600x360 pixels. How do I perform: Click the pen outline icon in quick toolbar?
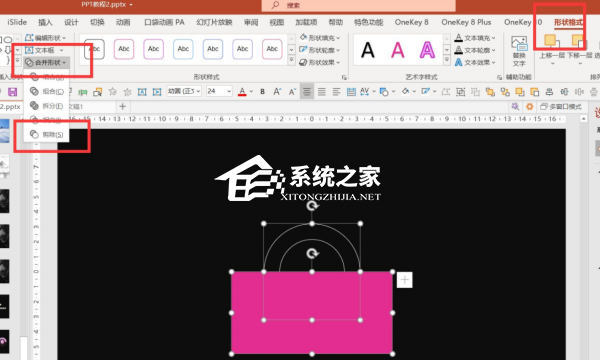425,91
